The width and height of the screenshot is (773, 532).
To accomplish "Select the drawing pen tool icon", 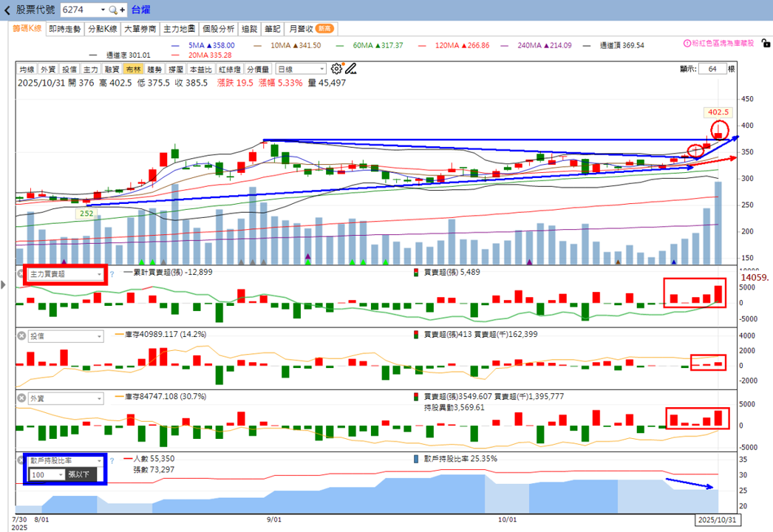I will point(350,69).
